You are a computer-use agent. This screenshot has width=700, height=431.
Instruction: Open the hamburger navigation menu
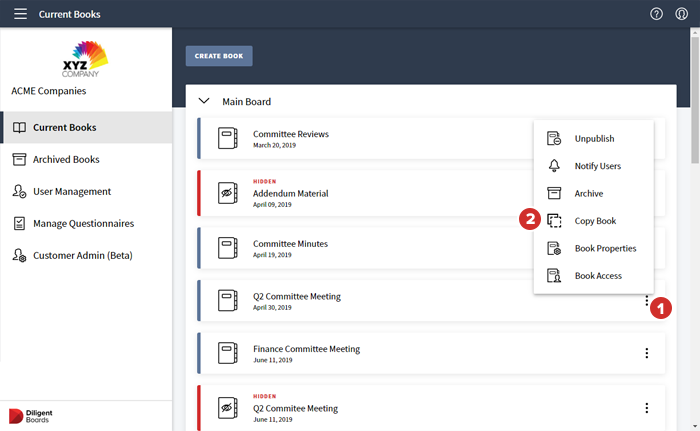click(20, 14)
